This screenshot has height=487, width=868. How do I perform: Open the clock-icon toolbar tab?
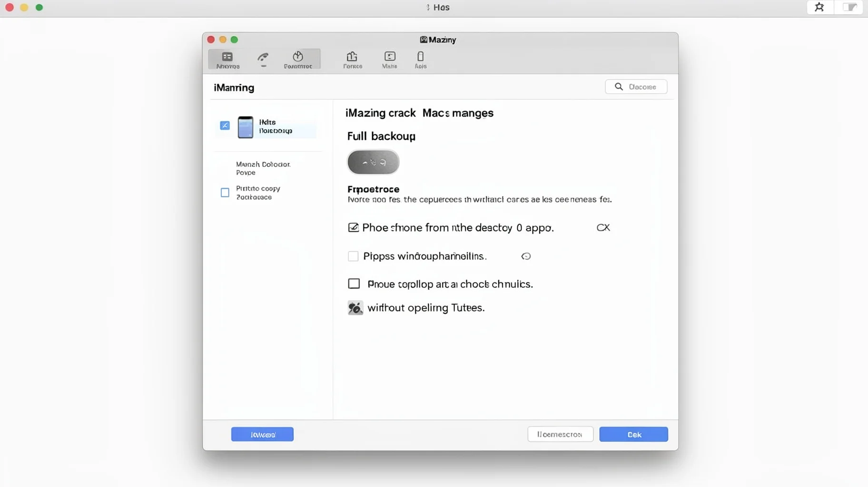298,59
